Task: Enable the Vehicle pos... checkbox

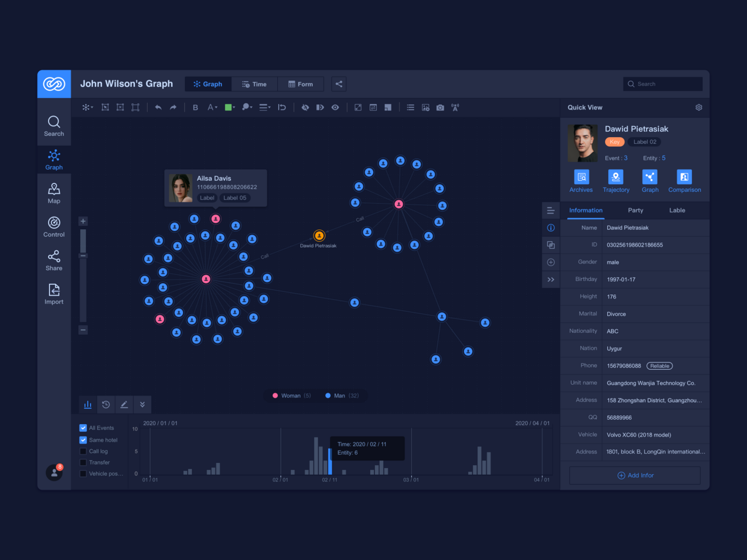Action: (x=83, y=474)
